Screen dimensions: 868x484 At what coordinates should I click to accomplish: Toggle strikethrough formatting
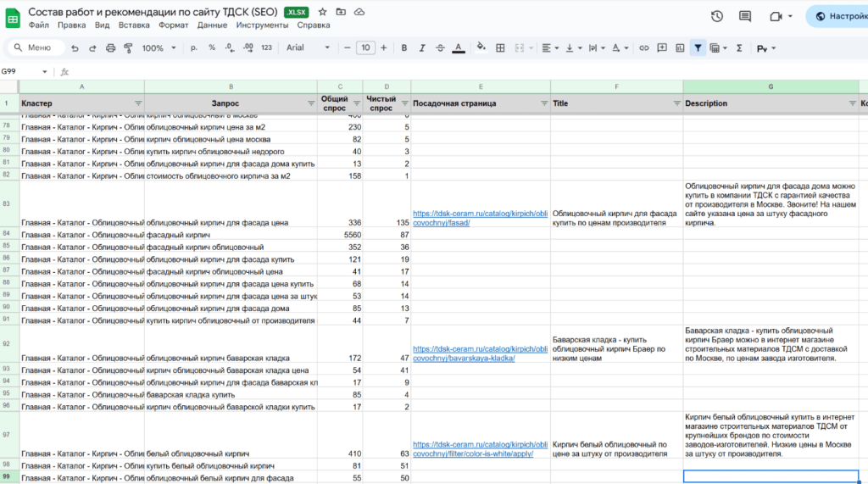[x=440, y=48]
